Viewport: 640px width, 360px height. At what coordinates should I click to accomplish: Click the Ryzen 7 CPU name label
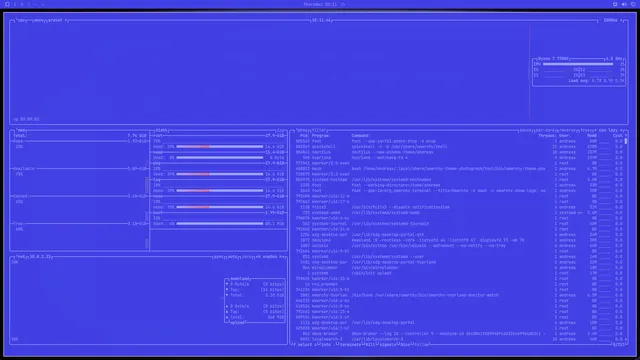[x=553, y=59]
